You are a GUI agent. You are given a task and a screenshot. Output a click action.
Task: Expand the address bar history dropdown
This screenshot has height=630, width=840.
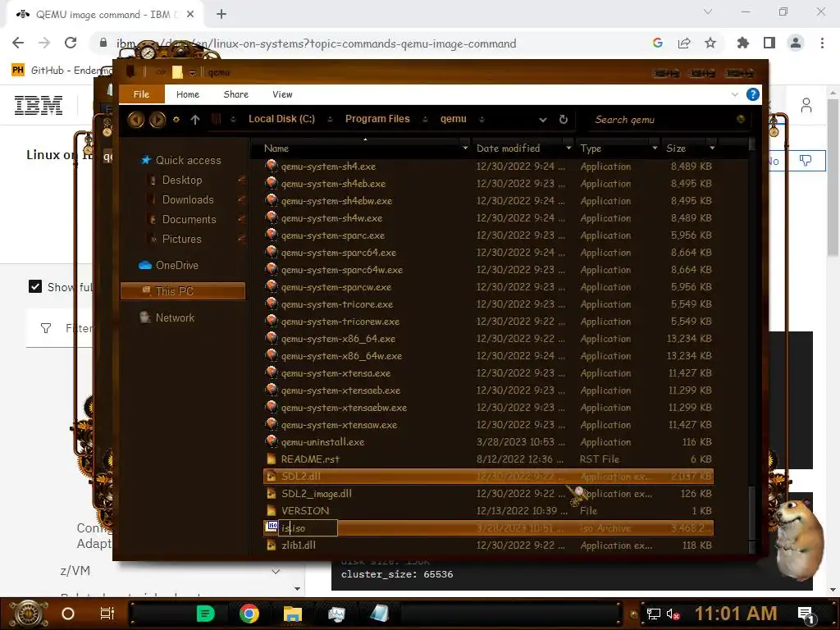pos(543,120)
